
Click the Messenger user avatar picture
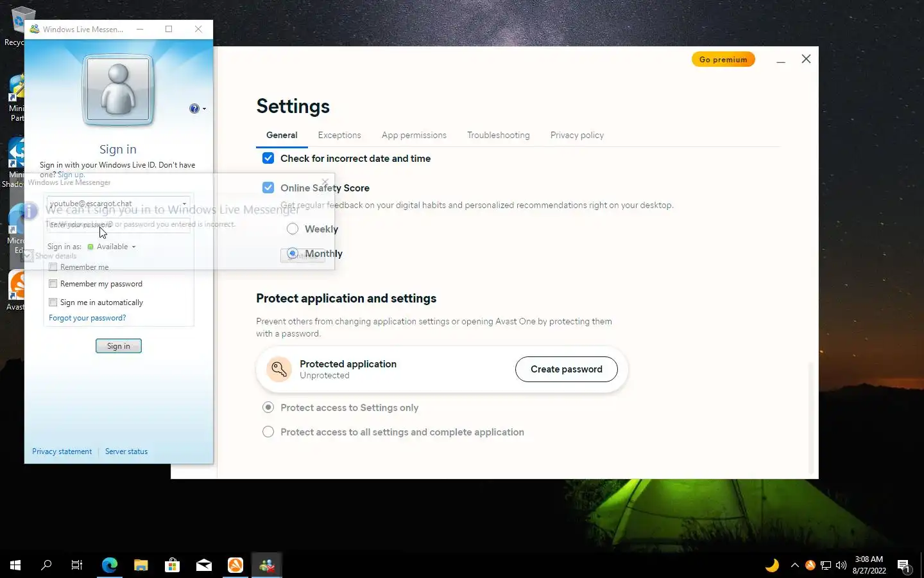click(x=118, y=90)
